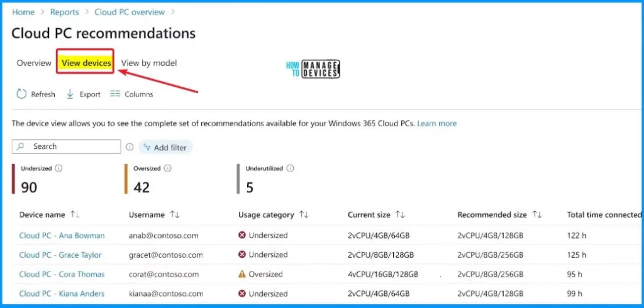Click current size 4vCPU/16GB/128GB

tap(383, 274)
